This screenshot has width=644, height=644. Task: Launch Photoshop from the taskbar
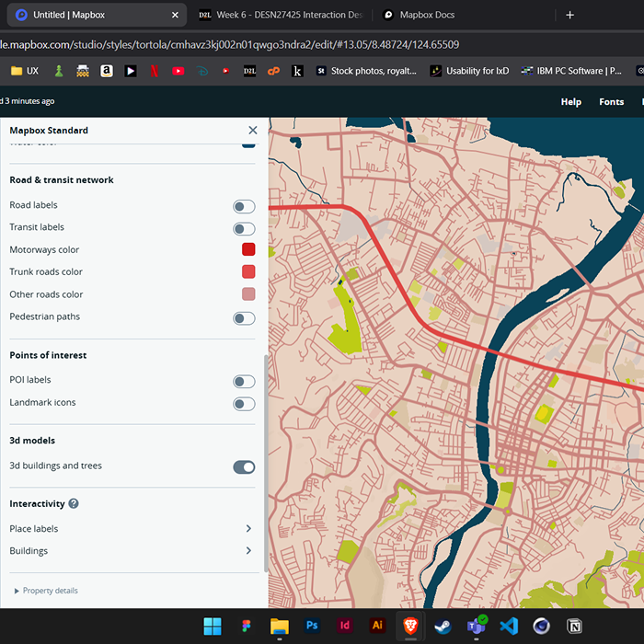coord(312,626)
